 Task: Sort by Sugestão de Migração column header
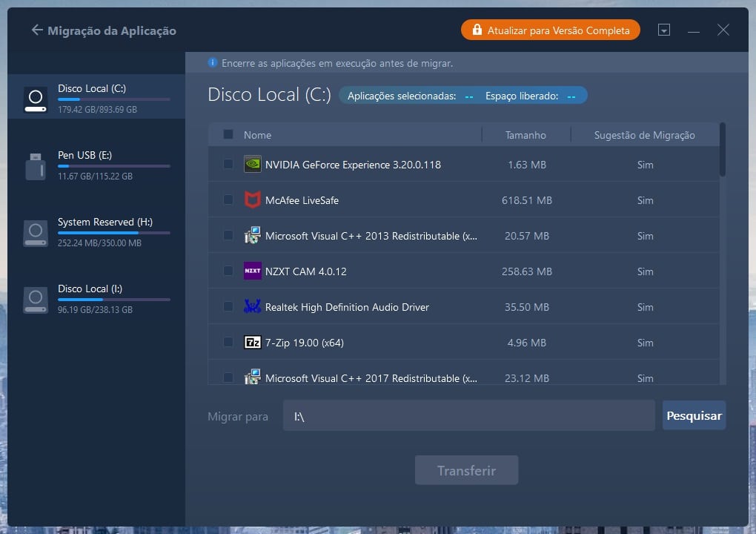644,135
